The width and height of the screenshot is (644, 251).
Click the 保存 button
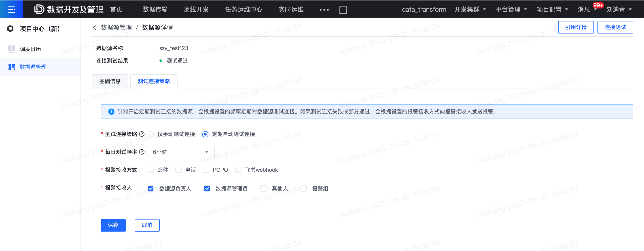[x=113, y=225]
